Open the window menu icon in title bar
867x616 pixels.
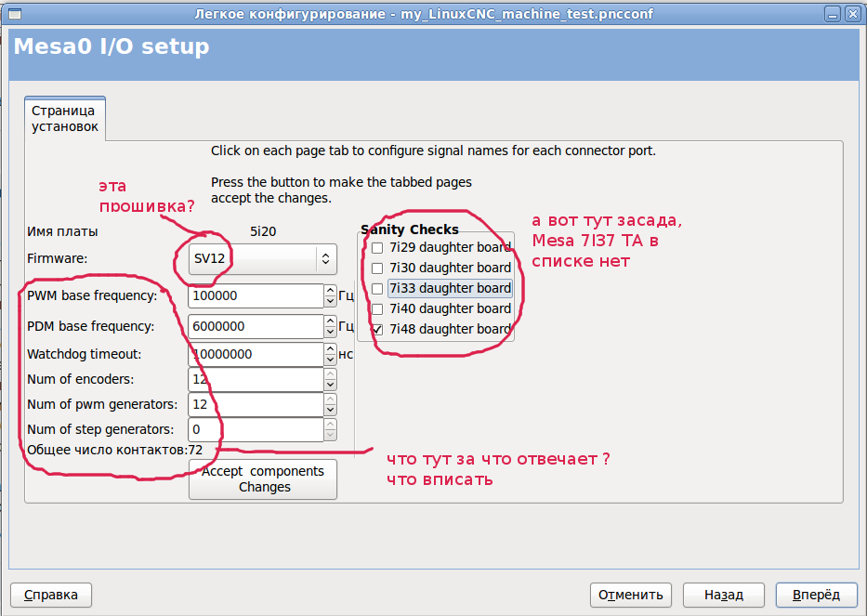[x=15, y=14]
